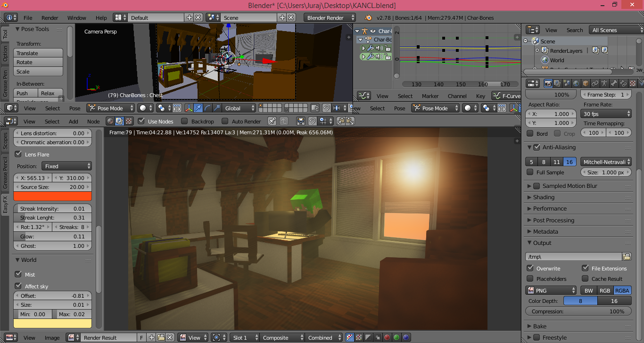
Task: Open the Window menu
Action: point(77,18)
